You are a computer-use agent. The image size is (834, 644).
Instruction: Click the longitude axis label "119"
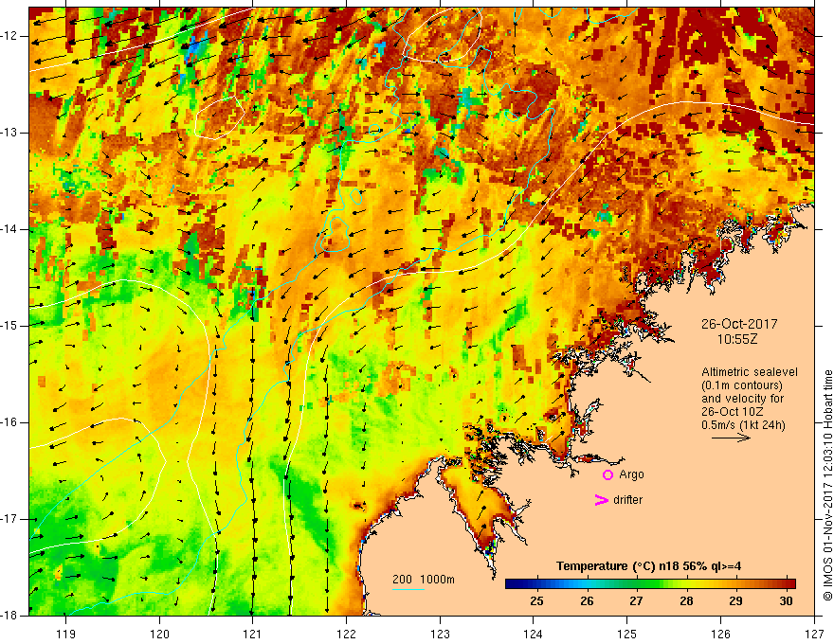coord(66,634)
